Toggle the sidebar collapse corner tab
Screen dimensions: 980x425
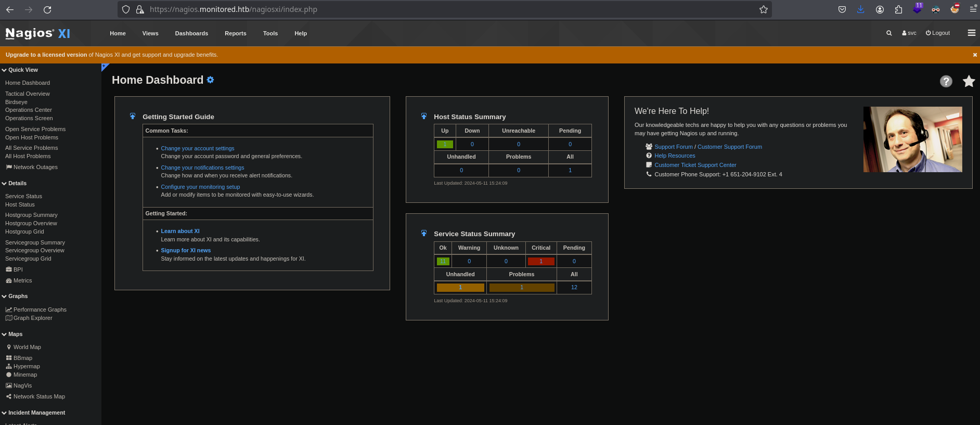[105, 67]
